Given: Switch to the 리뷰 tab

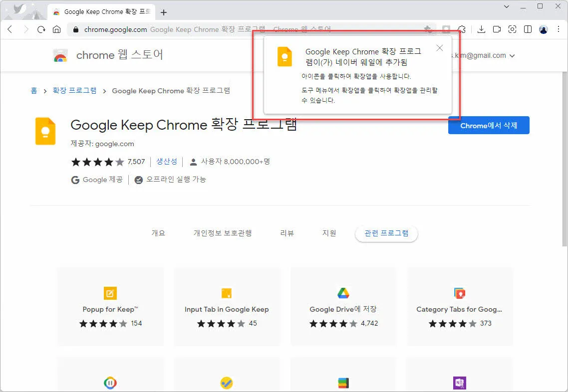Looking at the screenshot, I should (287, 233).
